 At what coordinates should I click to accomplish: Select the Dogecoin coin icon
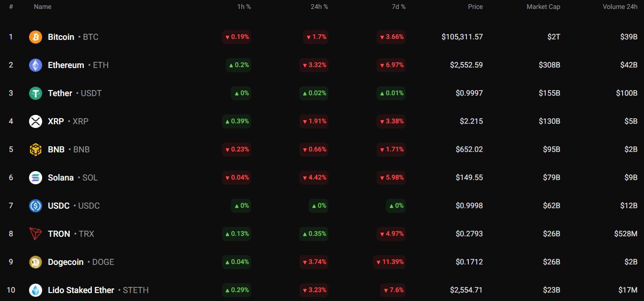coord(36,262)
